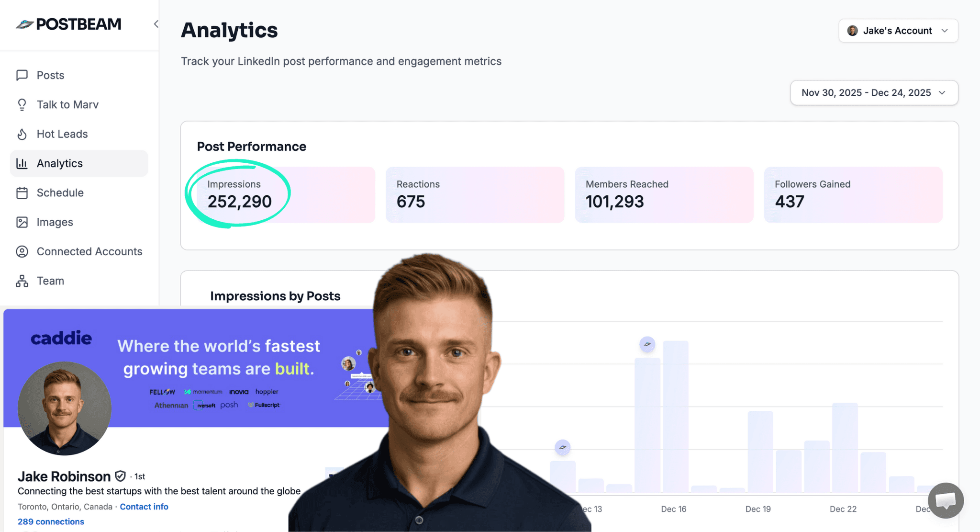980x532 pixels.
Task: Click the 289 connections link
Action: [51, 521]
